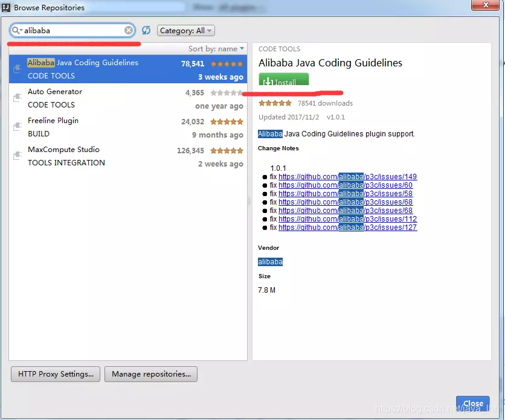Click star rating beside 78541 downloads
505x420 pixels.
tap(275, 103)
